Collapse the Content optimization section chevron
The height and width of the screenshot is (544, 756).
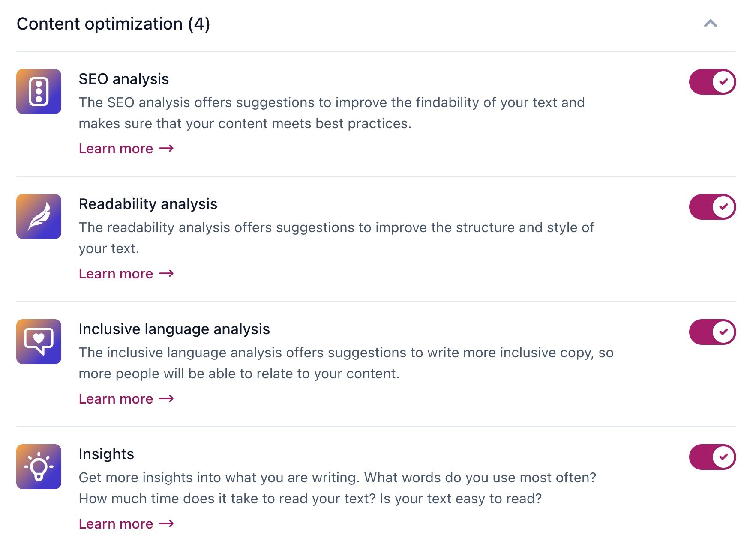click(x=710, y=24)
